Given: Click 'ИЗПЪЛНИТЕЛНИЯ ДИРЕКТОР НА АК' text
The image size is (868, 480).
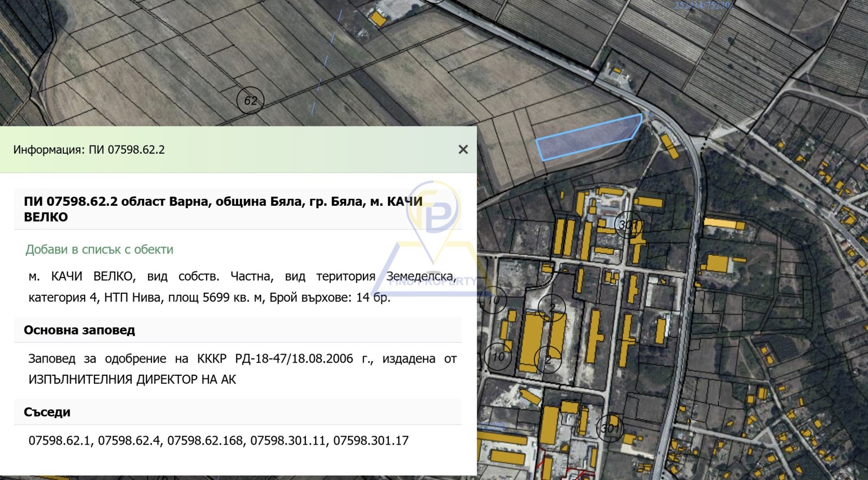Looking at the screenshot, I should click(132, 380).
